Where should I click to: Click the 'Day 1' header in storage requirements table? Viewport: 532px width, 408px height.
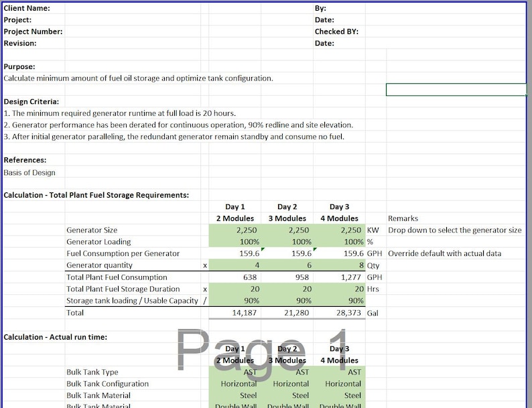tap(235, 207)
